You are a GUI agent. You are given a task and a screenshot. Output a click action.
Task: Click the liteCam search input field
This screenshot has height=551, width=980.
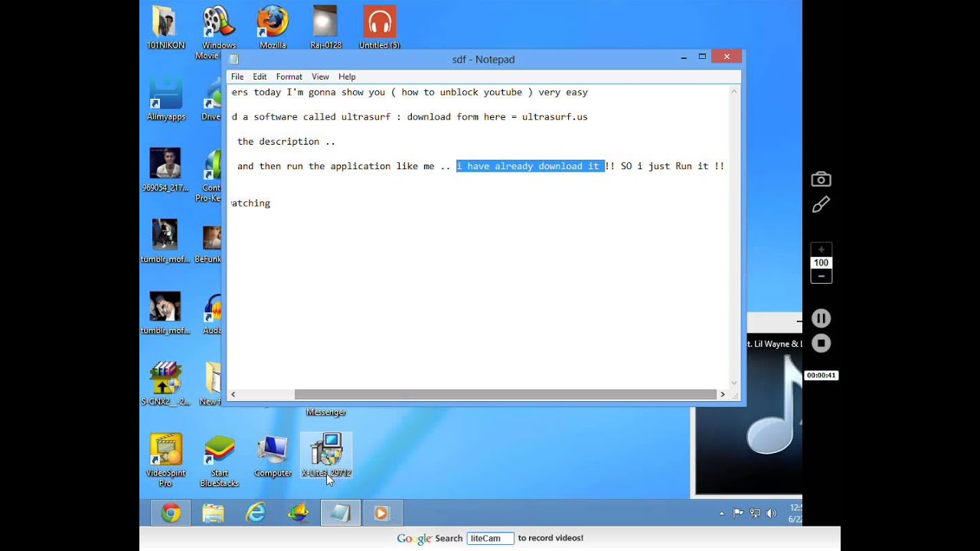[490, 538]
